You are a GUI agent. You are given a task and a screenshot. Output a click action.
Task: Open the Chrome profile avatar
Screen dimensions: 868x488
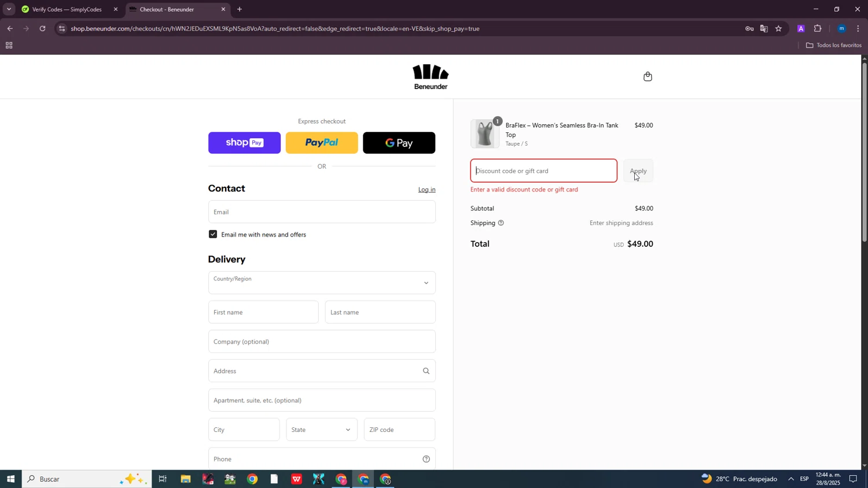(x=841, y=28)
